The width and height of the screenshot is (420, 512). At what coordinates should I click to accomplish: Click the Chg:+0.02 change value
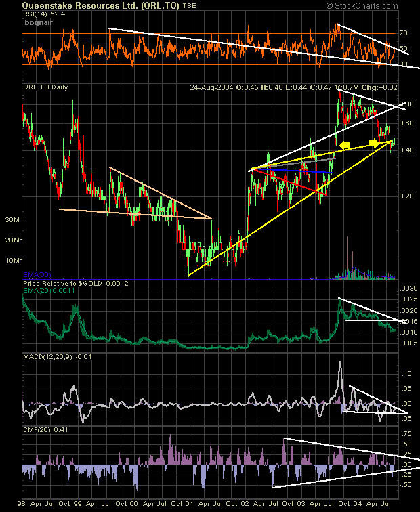(x=379, y=87)
